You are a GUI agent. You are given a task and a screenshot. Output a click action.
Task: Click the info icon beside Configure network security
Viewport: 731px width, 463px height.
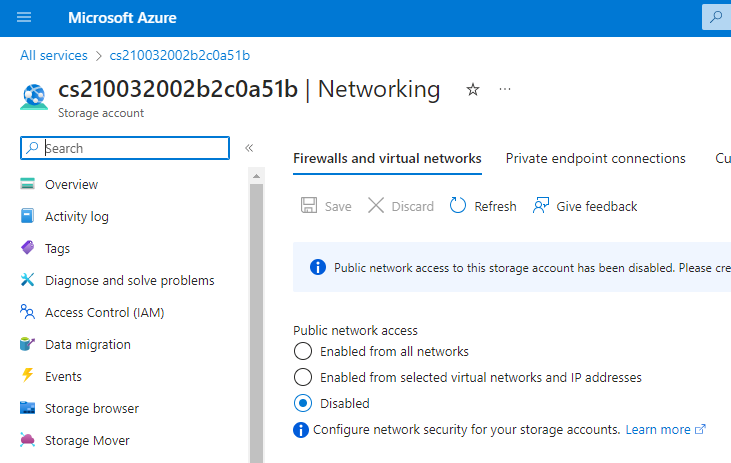pos(301,429)
